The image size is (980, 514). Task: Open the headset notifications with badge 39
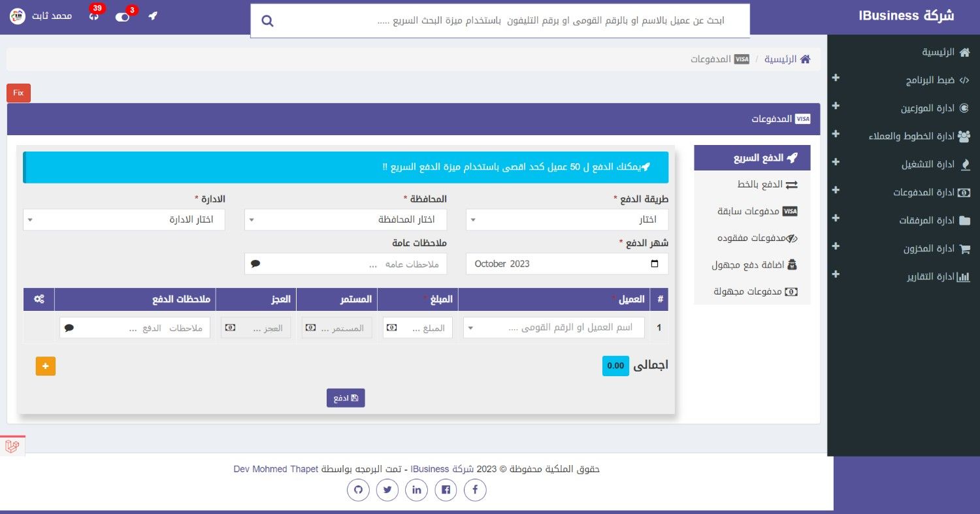pos(94,16)
